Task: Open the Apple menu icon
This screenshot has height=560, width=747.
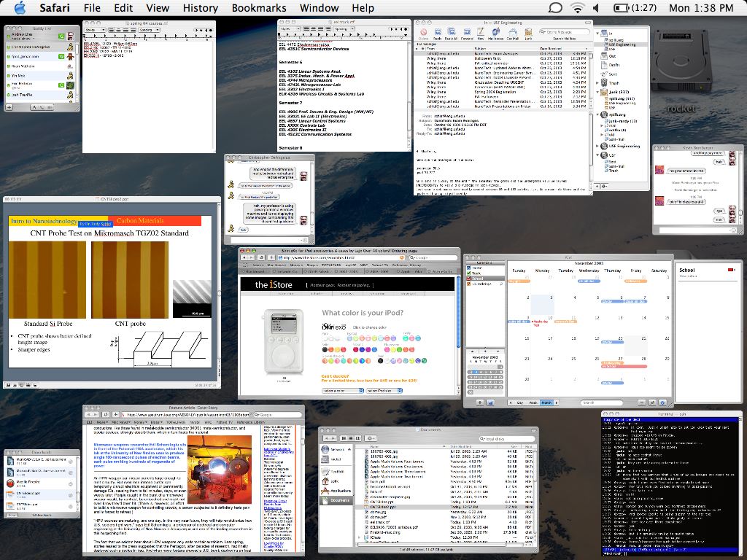Action: click(19, 8)
